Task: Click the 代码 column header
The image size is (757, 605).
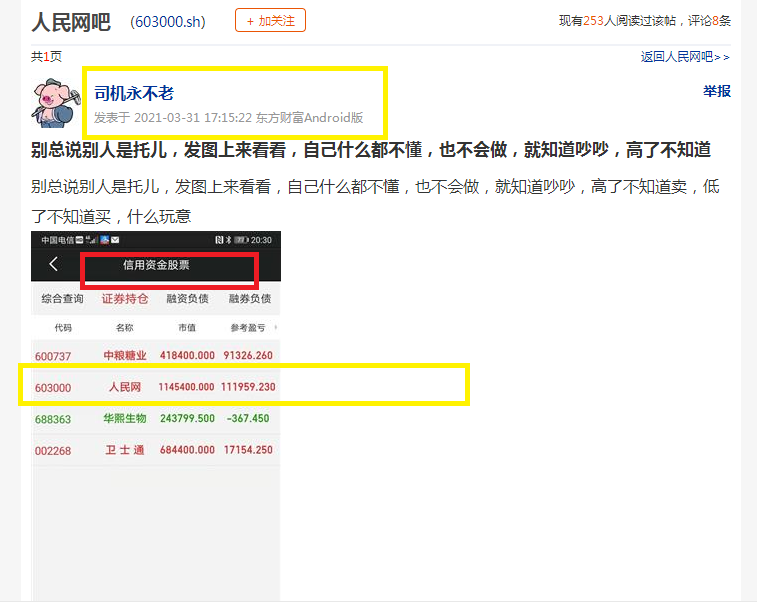Action: coord(63,328)
